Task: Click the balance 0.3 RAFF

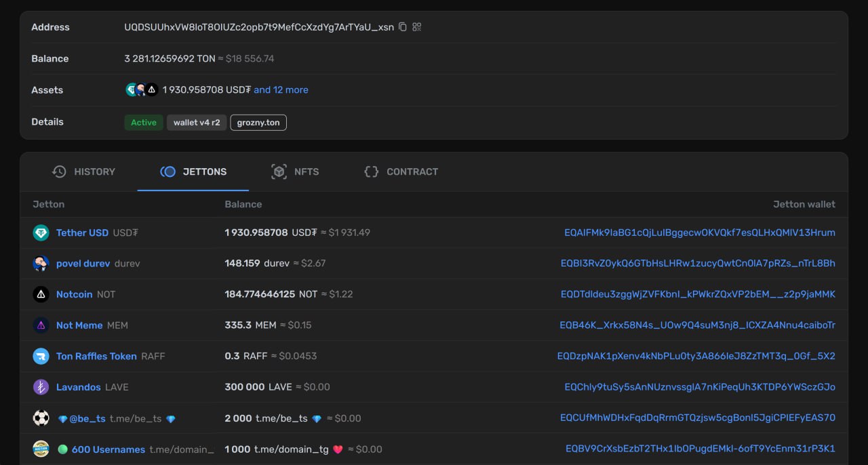Action: click(x=246, y=356)
